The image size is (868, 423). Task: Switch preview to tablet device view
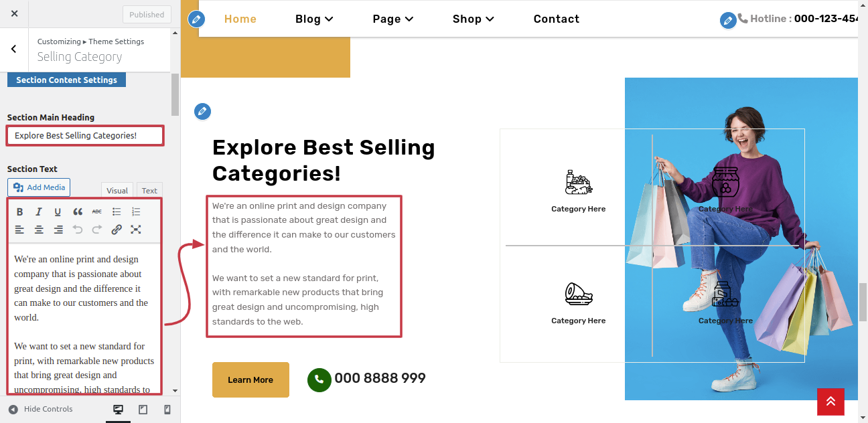pos(143,410)
